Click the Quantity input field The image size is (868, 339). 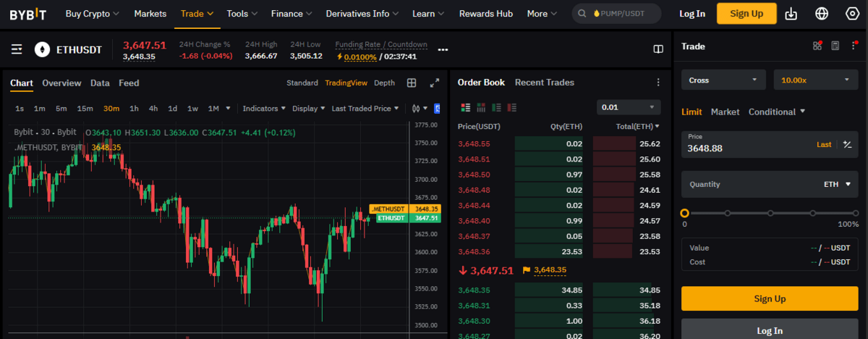(770, 184)
